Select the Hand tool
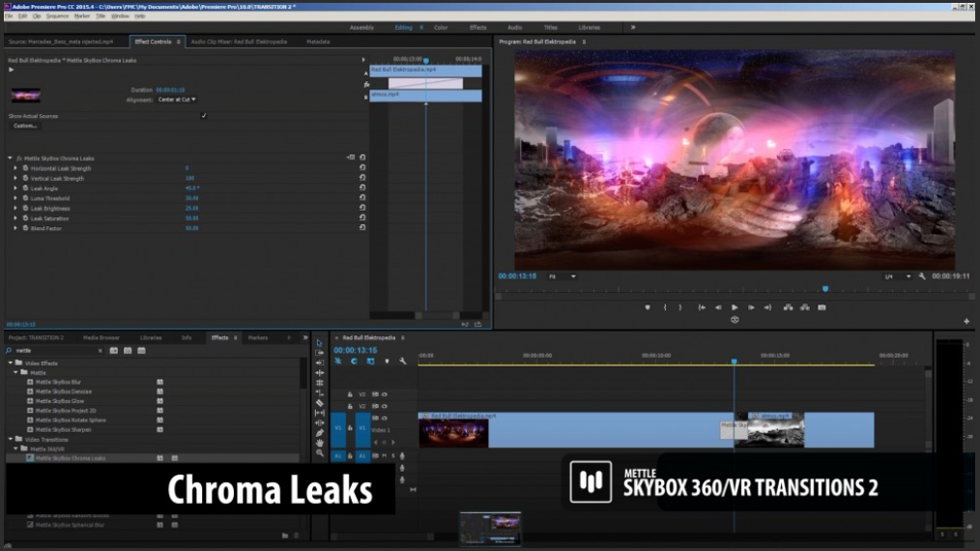 (x=319, y=443)
